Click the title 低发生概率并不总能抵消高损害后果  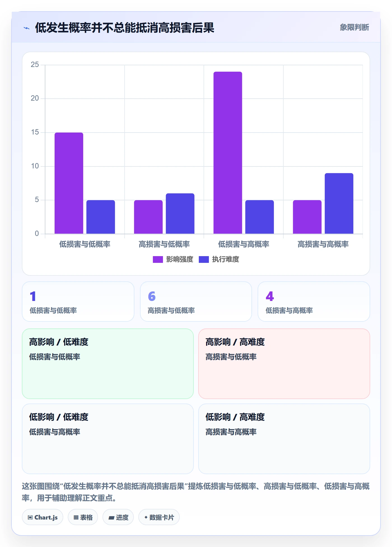pyautogui.click(x=125, y=28)
